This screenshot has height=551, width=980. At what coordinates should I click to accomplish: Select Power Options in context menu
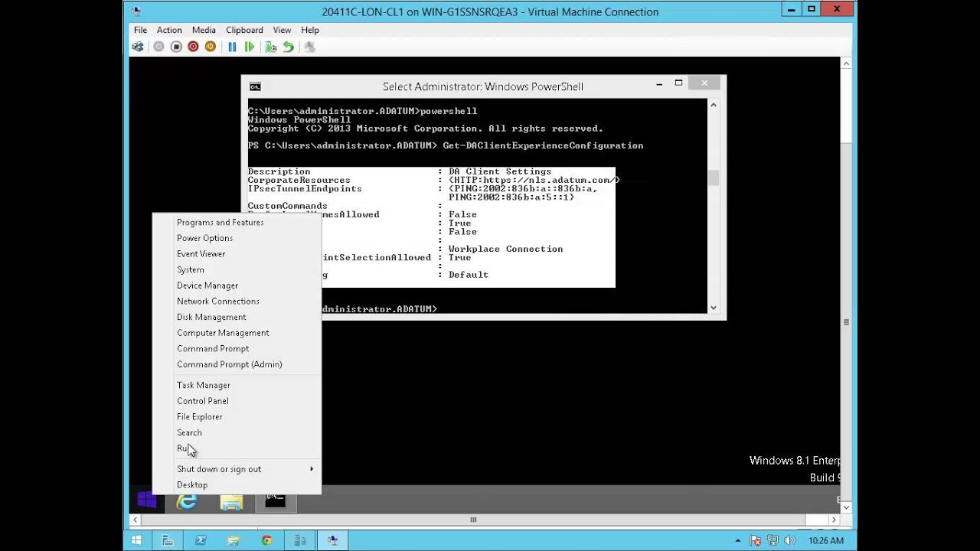coord(237,238)
